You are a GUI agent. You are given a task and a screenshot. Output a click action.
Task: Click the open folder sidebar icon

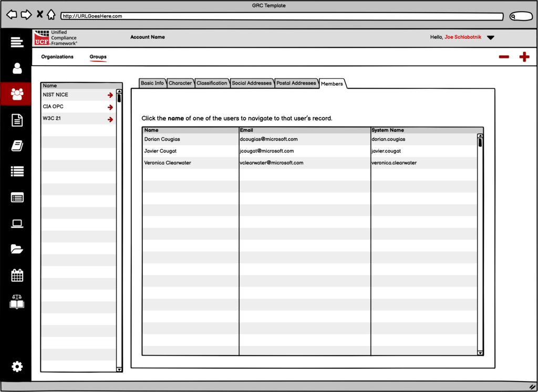click(x=17, y=250)
